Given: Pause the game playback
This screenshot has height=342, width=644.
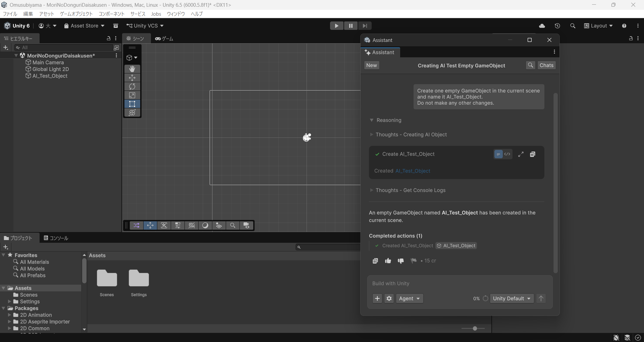Looking at the screenshot, I should coord(351,26).
